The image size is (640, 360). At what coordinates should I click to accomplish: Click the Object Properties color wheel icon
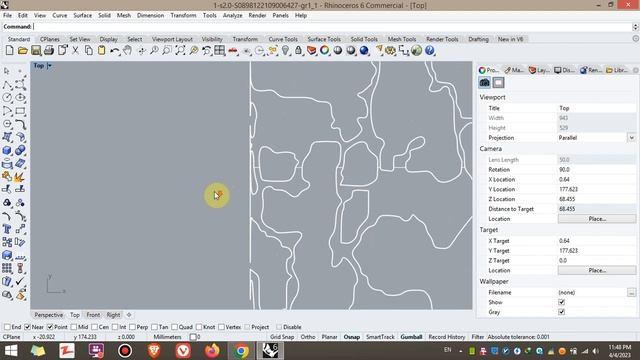[324, 50]
